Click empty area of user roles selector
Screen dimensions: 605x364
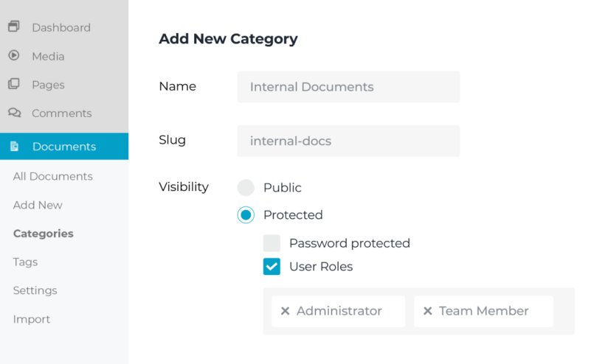(564, 311)
